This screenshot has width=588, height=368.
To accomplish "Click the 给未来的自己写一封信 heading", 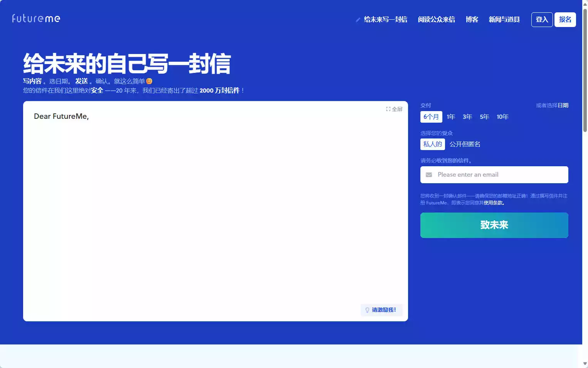I will click(127, 63).
